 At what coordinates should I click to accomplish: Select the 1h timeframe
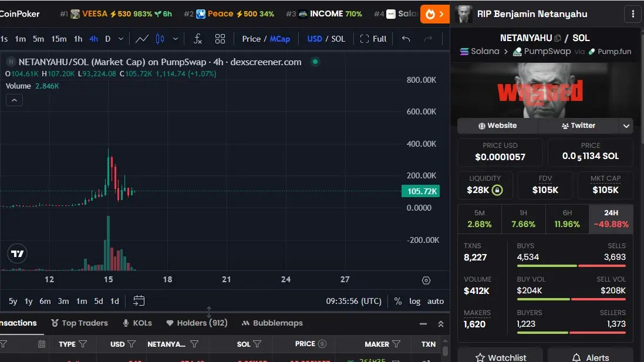click(x=78, y=39)
